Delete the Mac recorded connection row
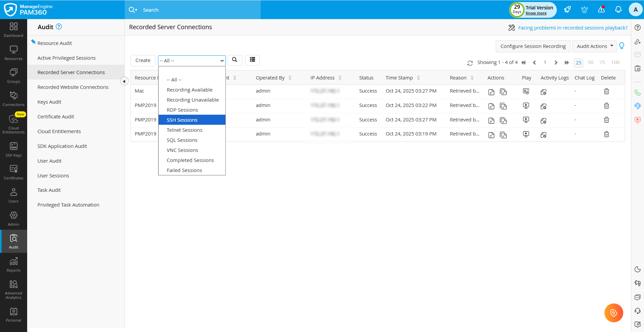The height and width of the screenshot is (332, 644). point(606,91)
